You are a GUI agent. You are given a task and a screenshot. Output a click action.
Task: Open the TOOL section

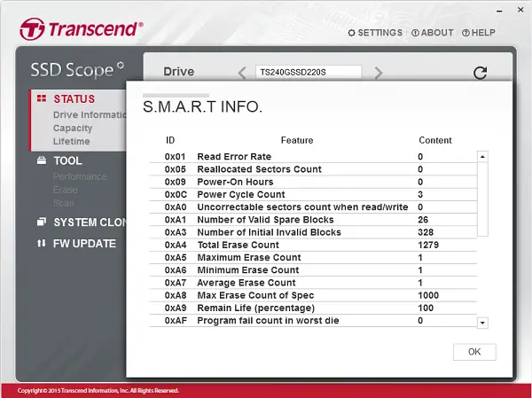(x=67, y=160)
